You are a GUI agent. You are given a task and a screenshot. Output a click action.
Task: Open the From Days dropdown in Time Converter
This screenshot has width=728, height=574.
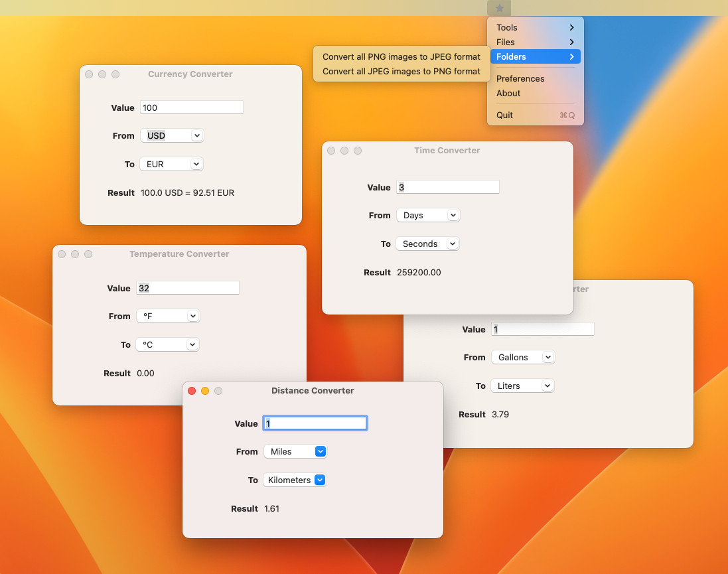(428, 215)
